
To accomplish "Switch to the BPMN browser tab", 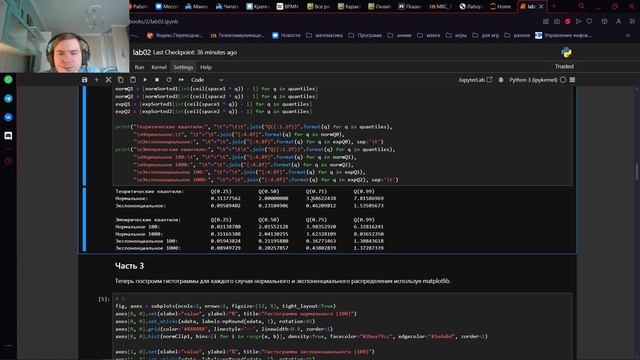I will click(x=288, y=7).
